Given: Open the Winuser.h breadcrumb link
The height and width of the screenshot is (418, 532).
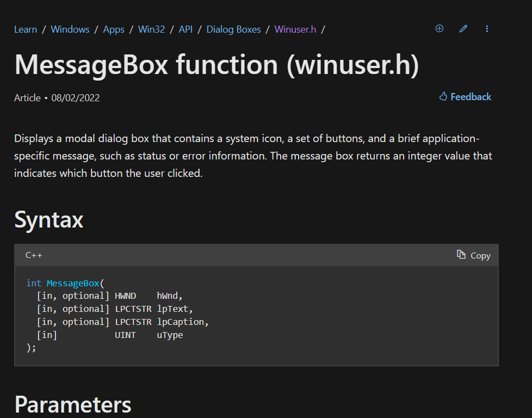Looking at the screenshot, I should (x=295, y=29).
